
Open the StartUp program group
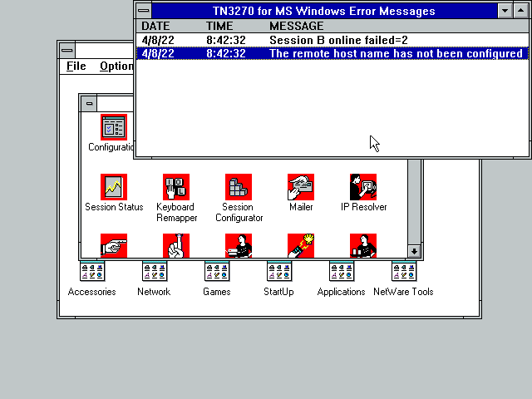click(279, 272)
